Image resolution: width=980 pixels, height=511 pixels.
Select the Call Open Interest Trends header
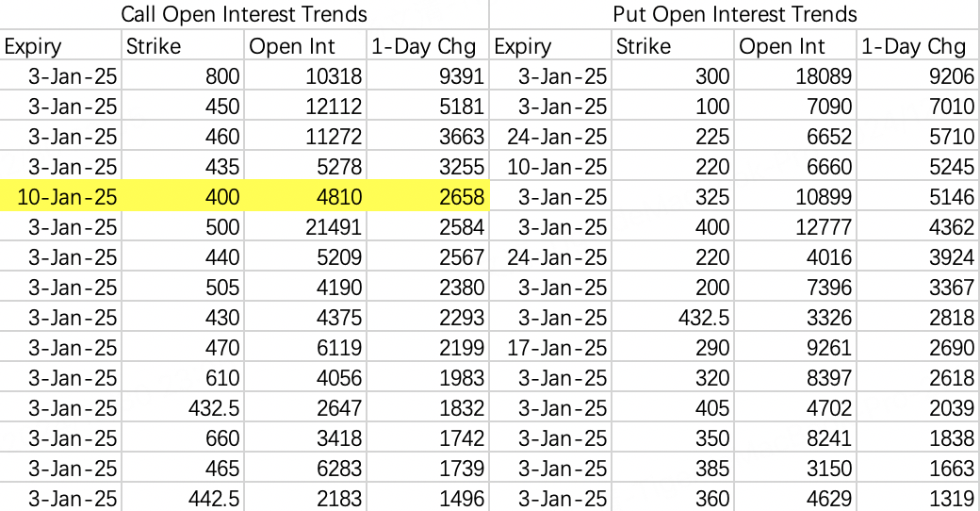(x=244, y=14)
